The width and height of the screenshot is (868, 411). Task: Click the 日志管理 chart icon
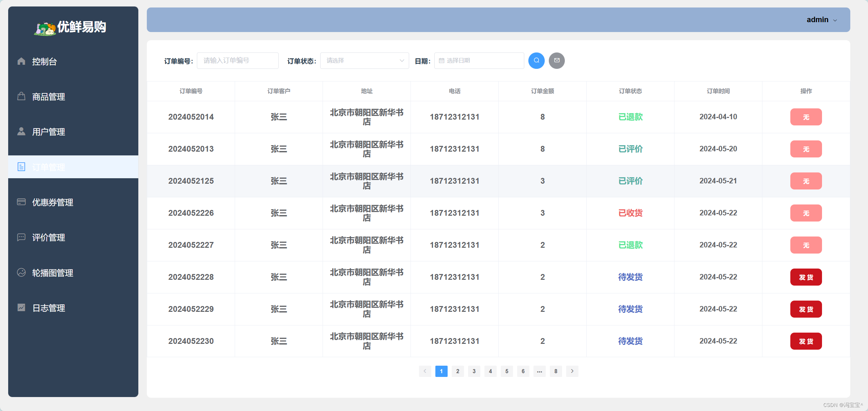[21, 308]
